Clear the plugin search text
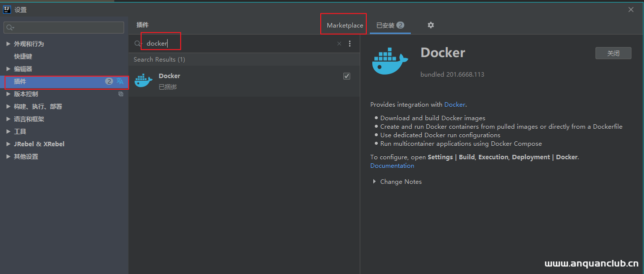Screen dimensions: 644x274 point(339,44)
